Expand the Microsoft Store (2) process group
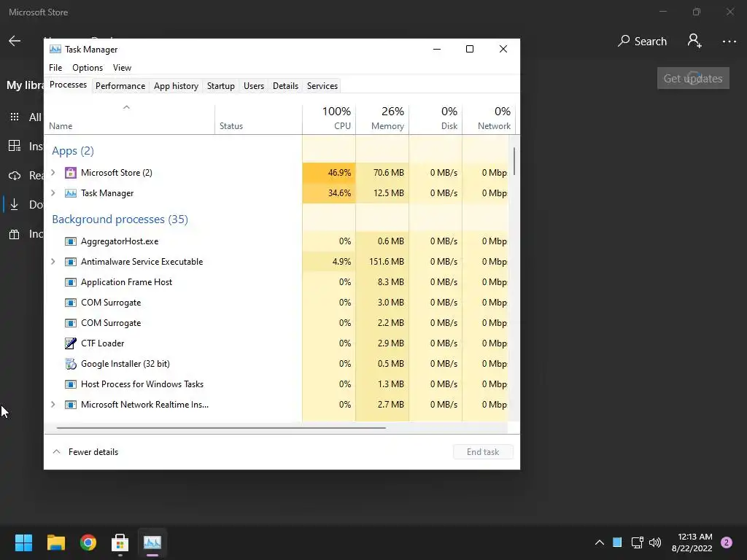Viewport: 747px width, 560px height. tap(53, 172)
